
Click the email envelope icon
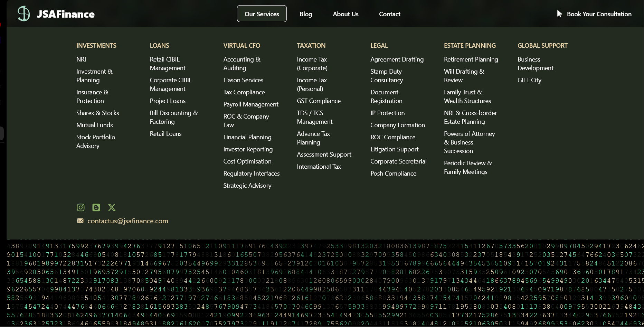80,221
